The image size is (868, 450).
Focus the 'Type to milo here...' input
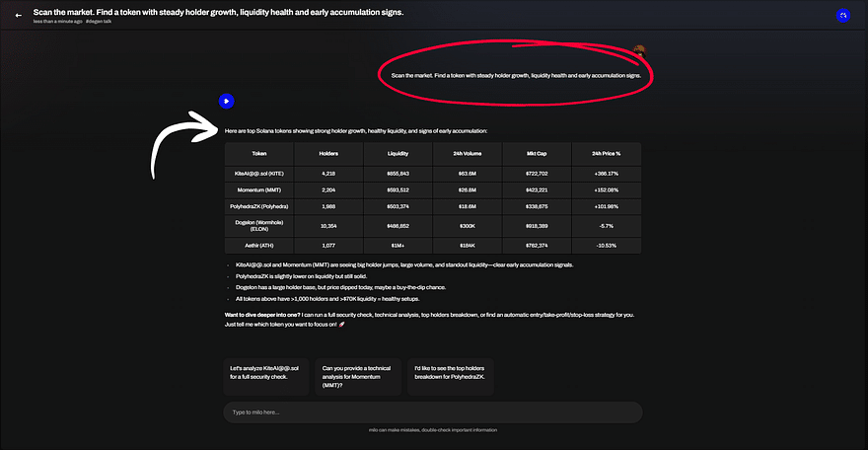tap(432, 412)
